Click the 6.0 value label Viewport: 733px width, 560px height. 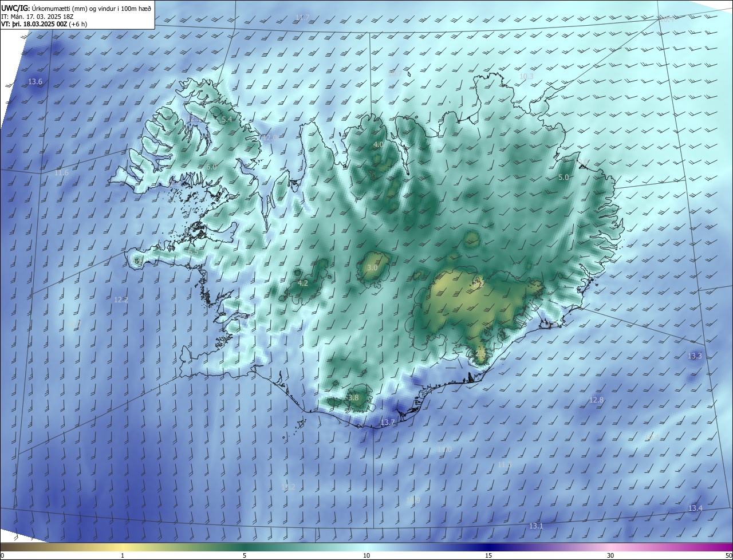[211, 167]
